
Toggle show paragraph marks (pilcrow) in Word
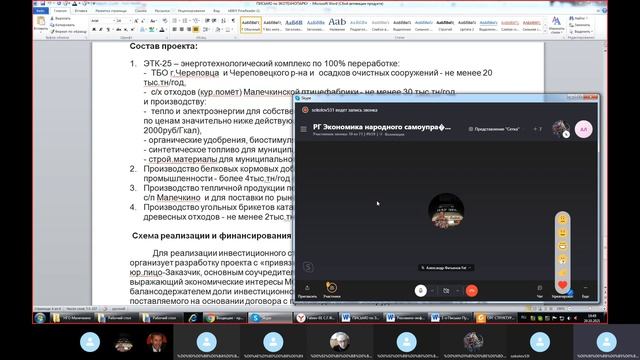click(x=233, y=20)
